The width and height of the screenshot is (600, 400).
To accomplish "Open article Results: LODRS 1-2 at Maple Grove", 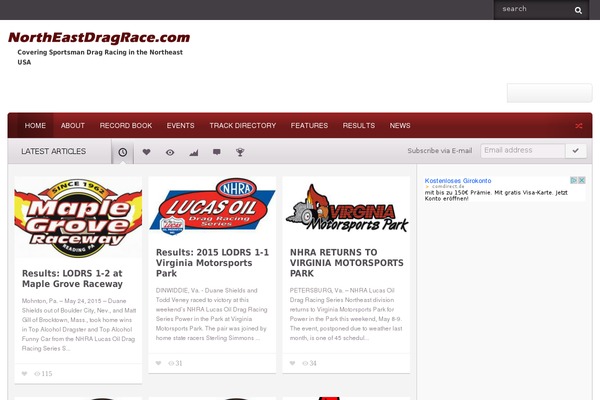I will [72, 279].
